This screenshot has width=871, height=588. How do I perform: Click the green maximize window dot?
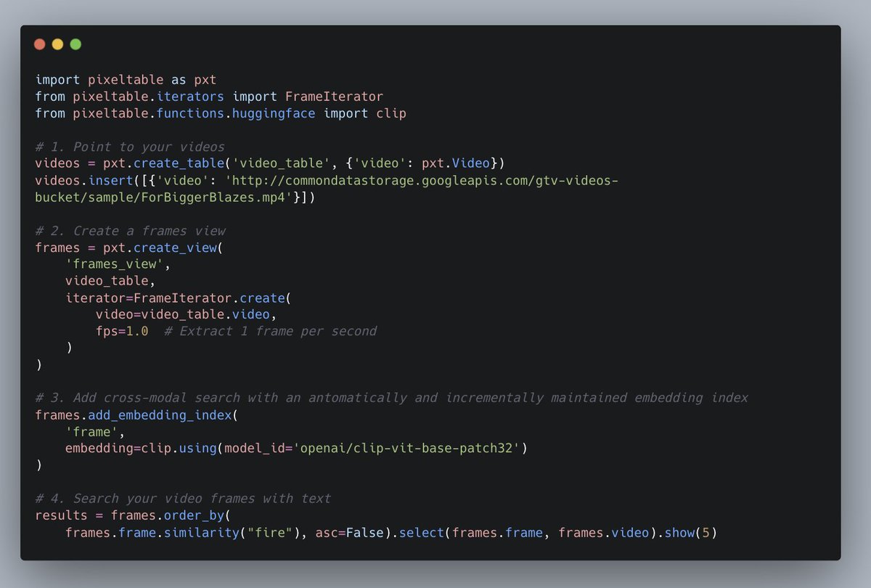(75, 44)
